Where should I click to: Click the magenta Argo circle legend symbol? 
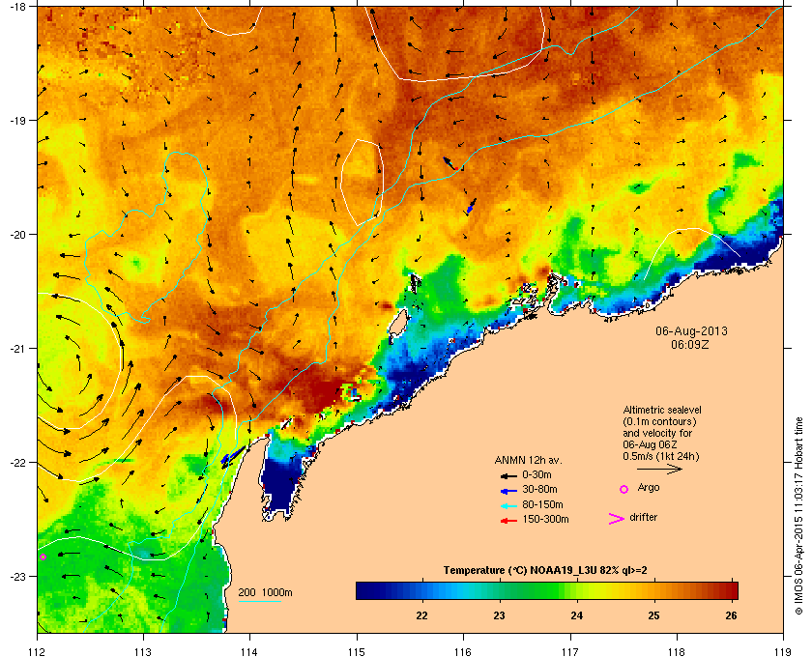tap(624, 489)
